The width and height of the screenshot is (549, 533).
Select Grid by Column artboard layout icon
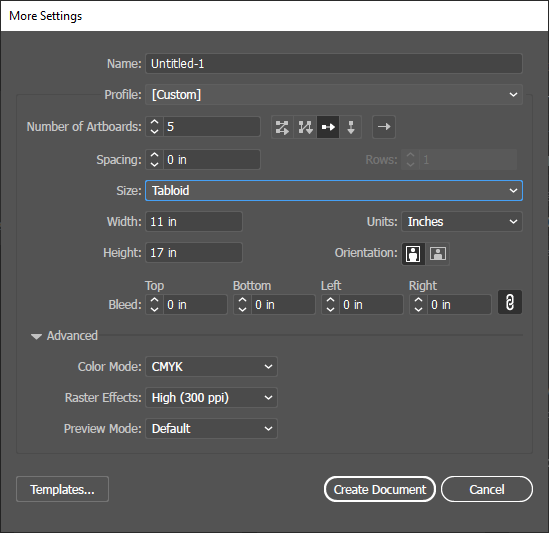305,127
